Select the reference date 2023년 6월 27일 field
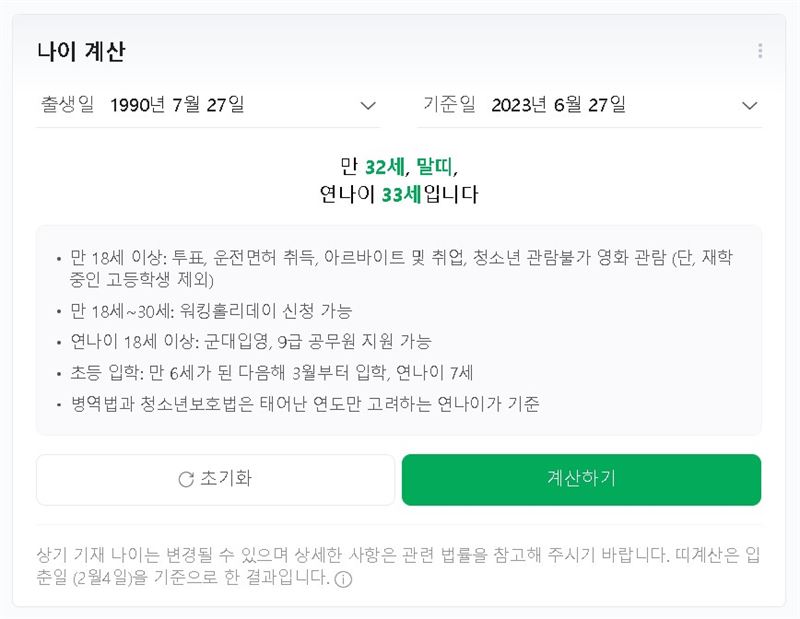This screenshot has height=619, width=800. click(x=558, y=104)
